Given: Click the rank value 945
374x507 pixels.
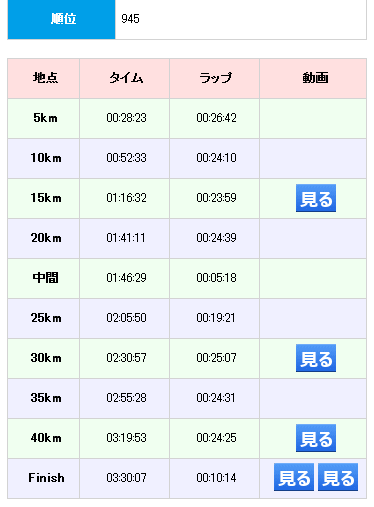Looking at the screenshot, I should 130,19.
